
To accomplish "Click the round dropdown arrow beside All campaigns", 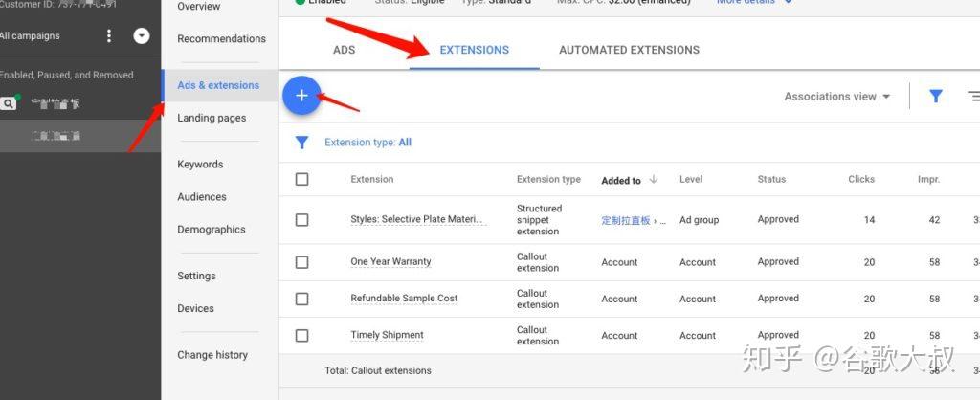I will tap(142, 35).
